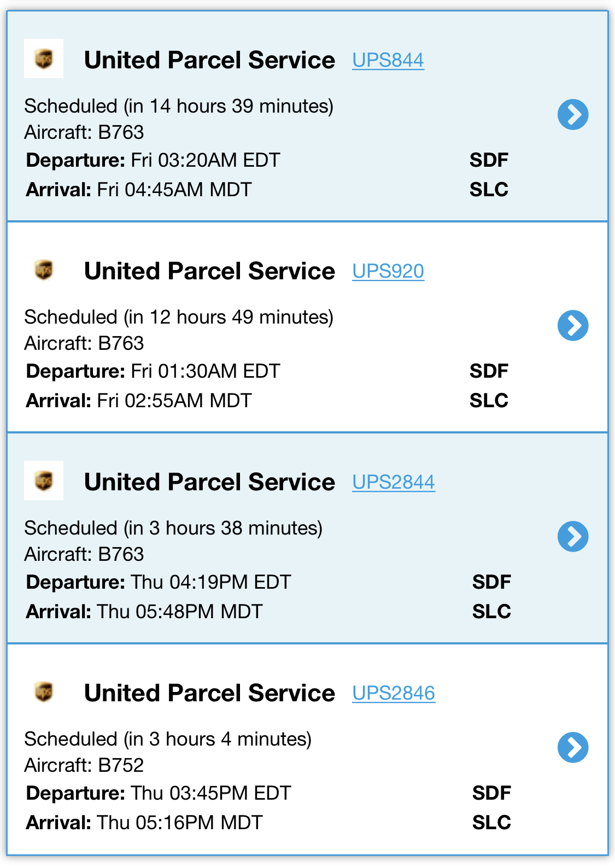Click SLC airport code in UPS2846 row
The width and height of the screenshot is (615, 868).
pos(491,823)
